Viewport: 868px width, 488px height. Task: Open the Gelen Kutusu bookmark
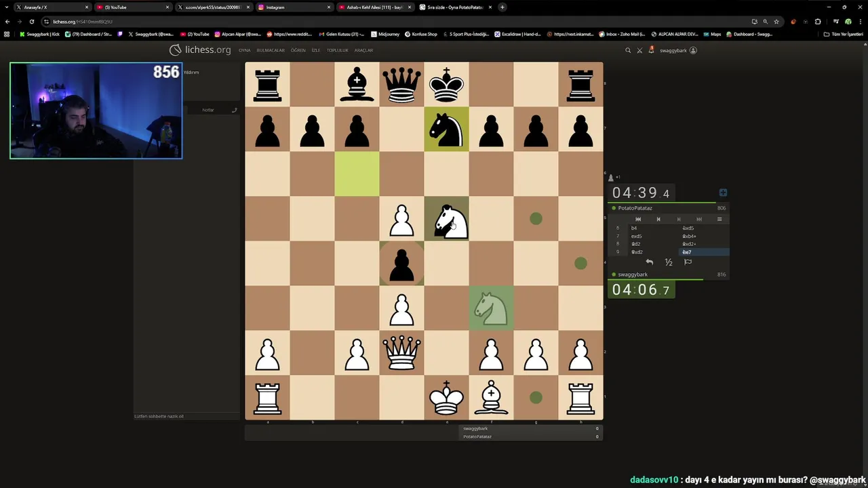tap(341, 34)
